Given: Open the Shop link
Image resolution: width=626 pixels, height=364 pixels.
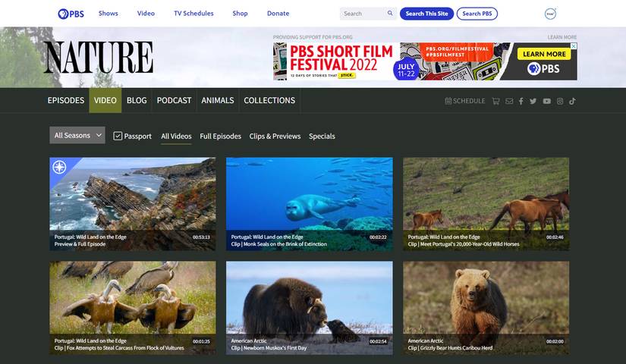Looking at the screenshot, I should [240, 13].
